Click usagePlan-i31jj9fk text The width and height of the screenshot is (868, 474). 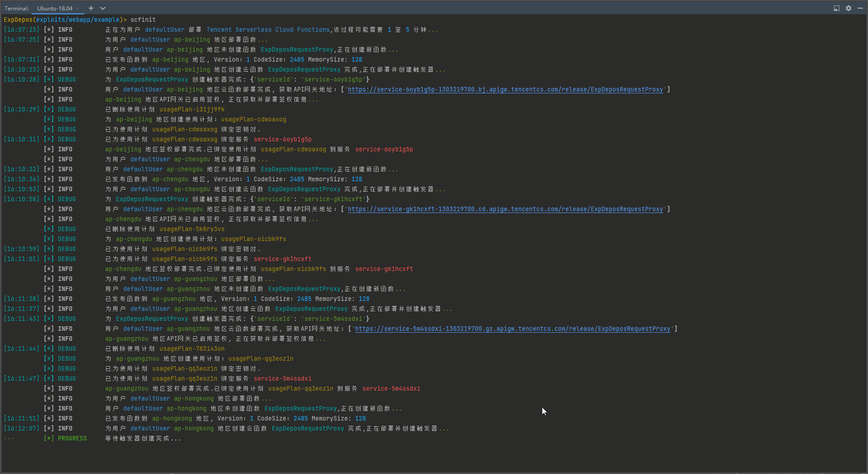point(192,110)
